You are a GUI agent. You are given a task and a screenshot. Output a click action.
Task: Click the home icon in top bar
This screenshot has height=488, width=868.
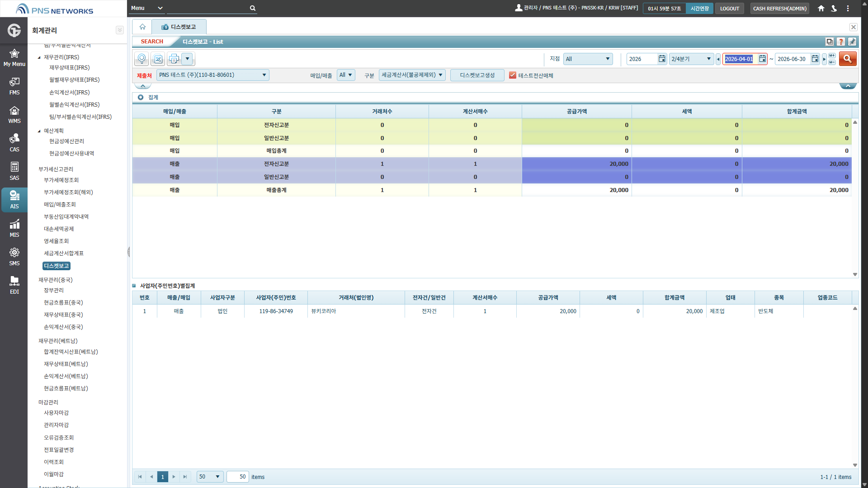pos(821,9)
